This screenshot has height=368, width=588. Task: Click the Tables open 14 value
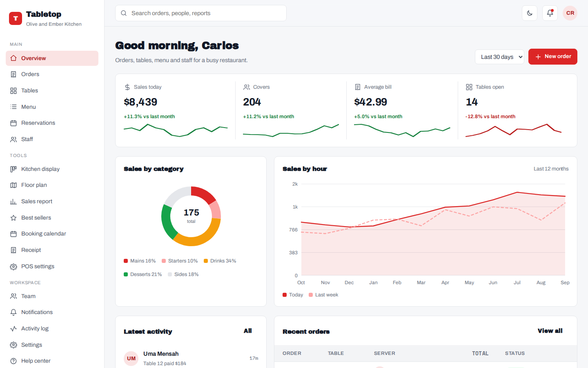click(472, 102)
